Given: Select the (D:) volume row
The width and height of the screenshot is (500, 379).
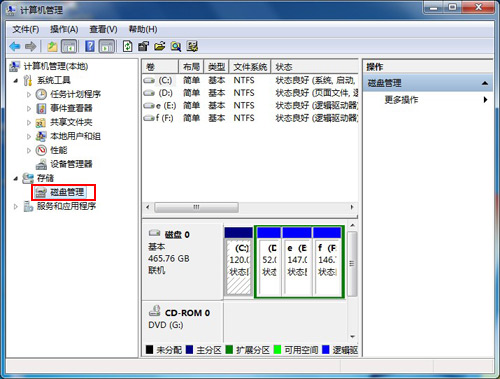Looking at the screenshot, I should click(x=250, y=93).
